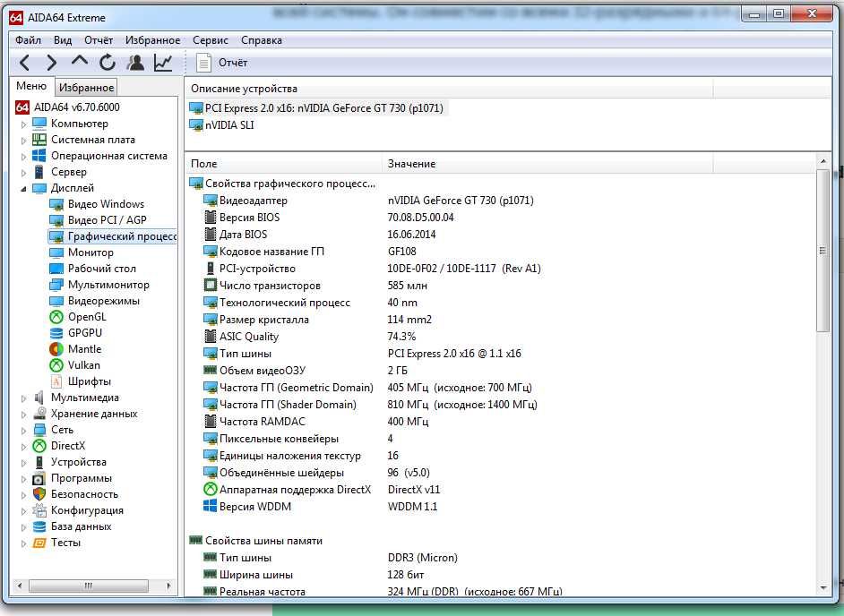
Task: Click the details list scroll up arrow
Action: click(x=822, y=161)
